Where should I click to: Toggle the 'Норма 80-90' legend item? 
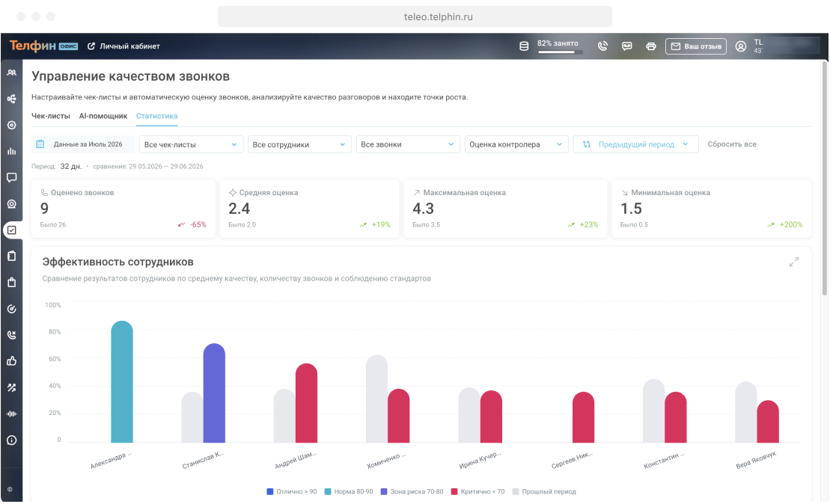348,492
